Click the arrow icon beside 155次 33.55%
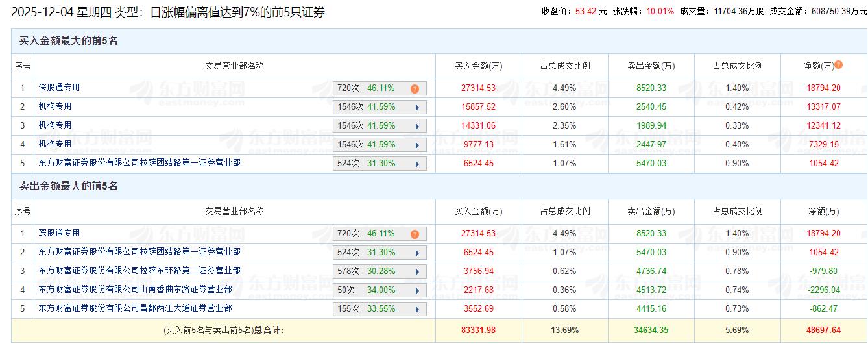 point(416,310)
